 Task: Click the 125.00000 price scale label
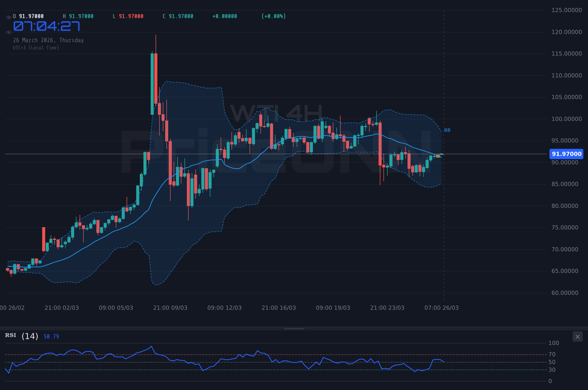[x=566, y=10]
